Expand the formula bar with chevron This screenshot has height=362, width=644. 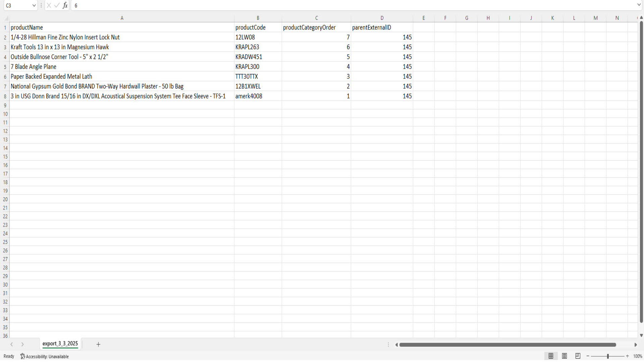(639, 5)
